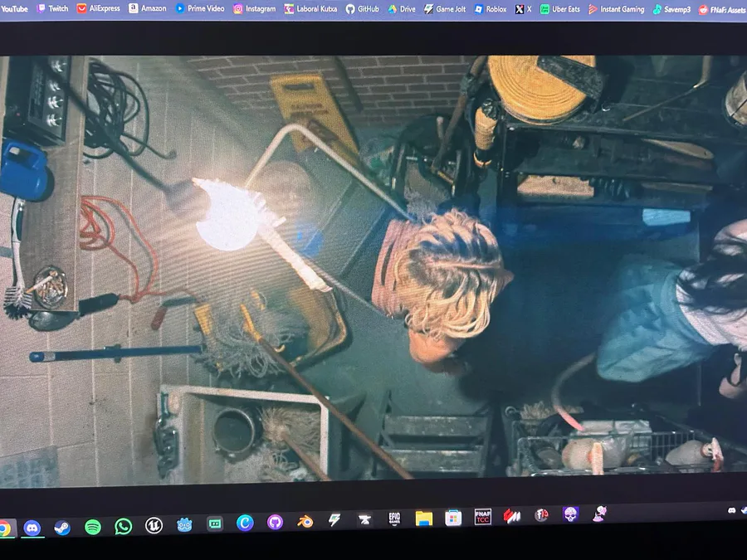Launch Godot Engine from the taskbar
Image resolution: width=747 pixels, height=560 pixels.
(x=184, y=525)
